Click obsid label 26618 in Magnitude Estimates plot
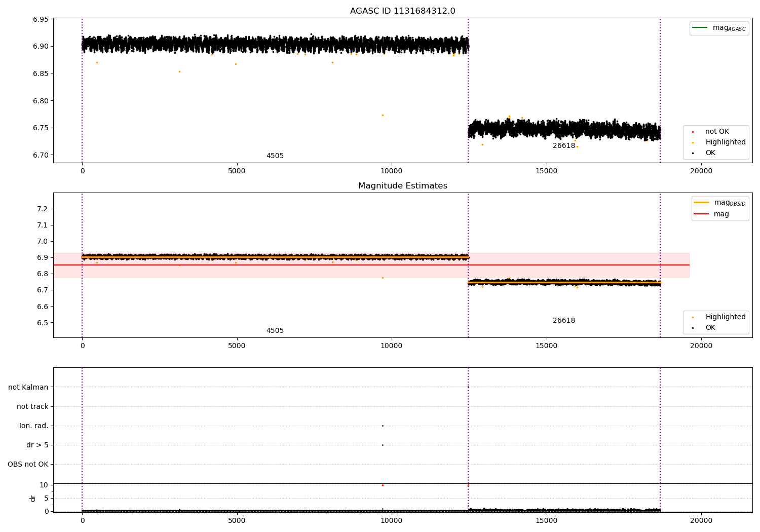 [564, 321]
